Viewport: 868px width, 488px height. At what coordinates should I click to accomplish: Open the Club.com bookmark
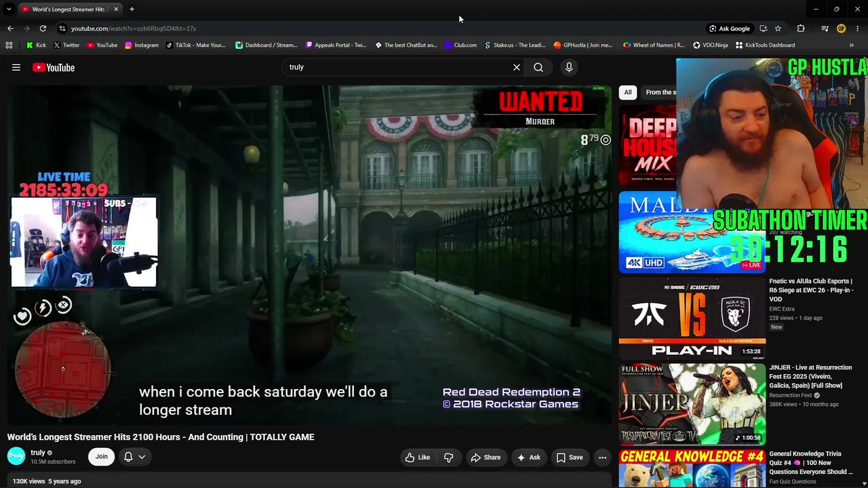point(460,45)
